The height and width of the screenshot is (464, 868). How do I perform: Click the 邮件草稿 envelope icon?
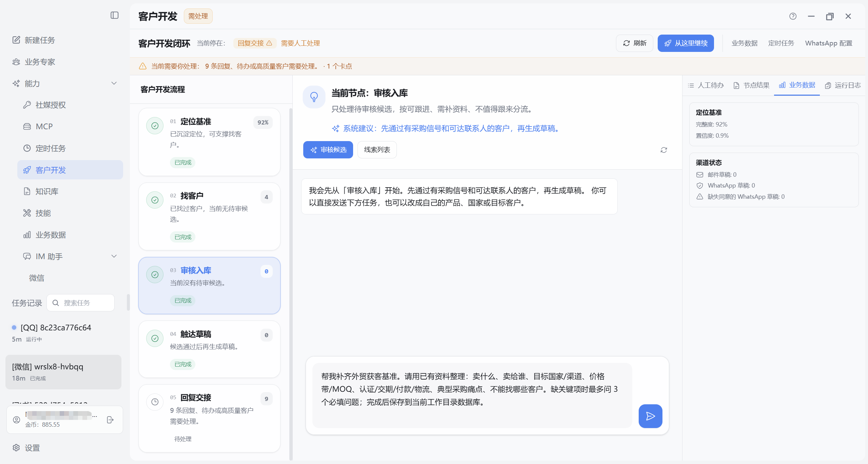click(700, 175)
